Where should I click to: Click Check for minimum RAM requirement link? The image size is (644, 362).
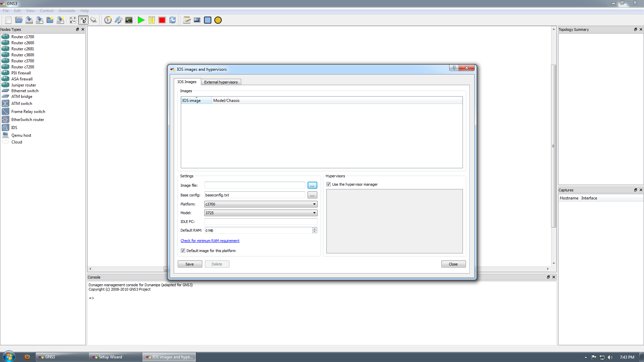(210, 241)
